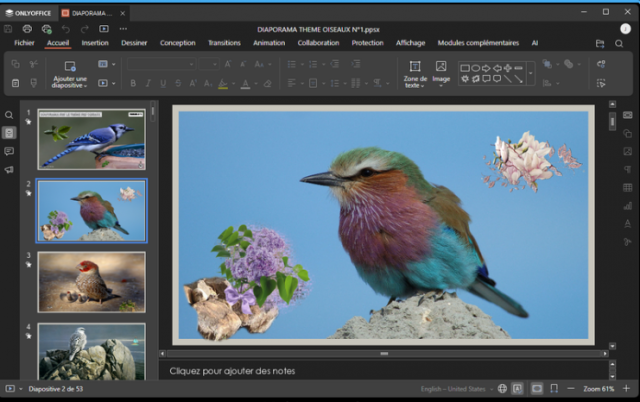The height and width of the screenshot is (402, 640).
Task: Click the notes area 'Cliquez pour ajouter des notes'
Action: [232, 371]
